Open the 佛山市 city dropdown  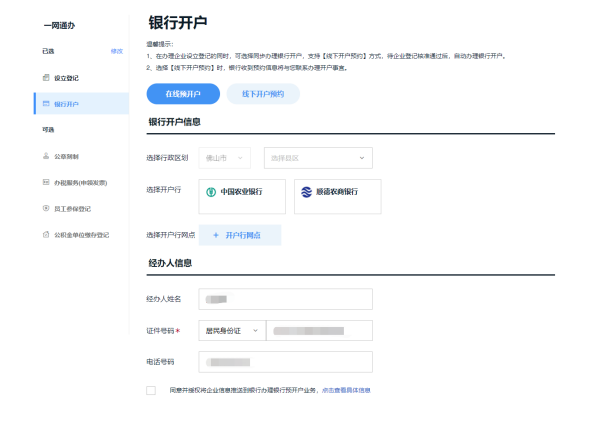pyautogui.click(x=224, y=158)
